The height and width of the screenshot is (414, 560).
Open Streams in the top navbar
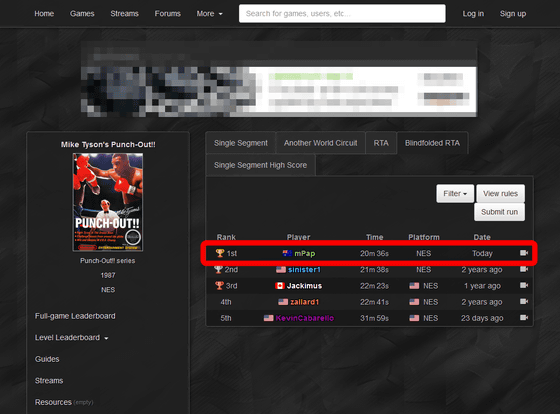pyautogui.click(x=124, y=14)
